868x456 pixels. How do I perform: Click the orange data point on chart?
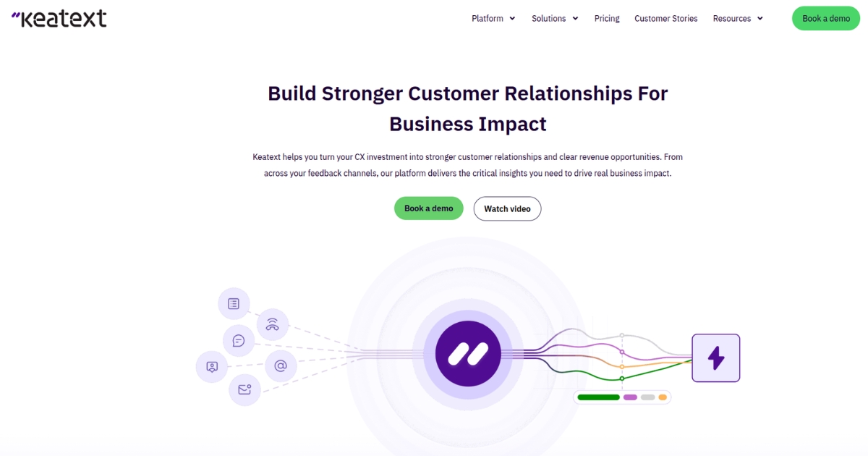(622, 367)
